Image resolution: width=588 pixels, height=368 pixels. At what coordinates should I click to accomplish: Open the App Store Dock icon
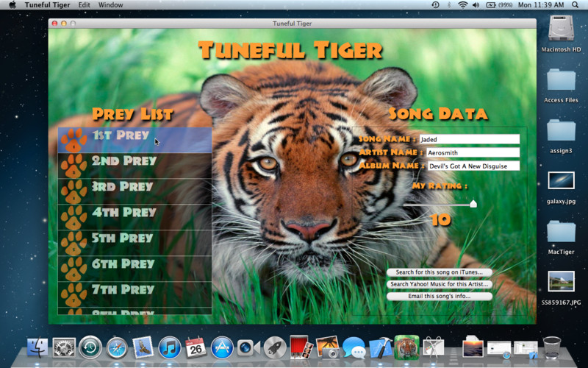[222, 347]
